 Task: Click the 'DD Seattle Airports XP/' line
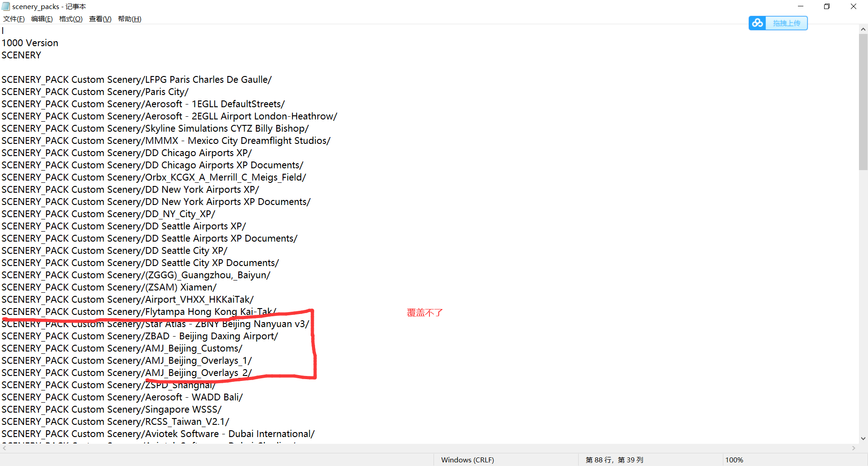tap(124, 226)
